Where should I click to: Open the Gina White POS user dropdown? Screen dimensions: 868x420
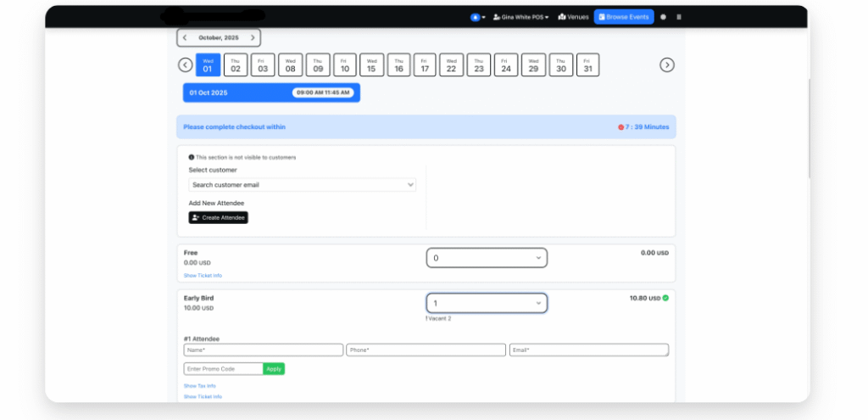click(520, 17)
